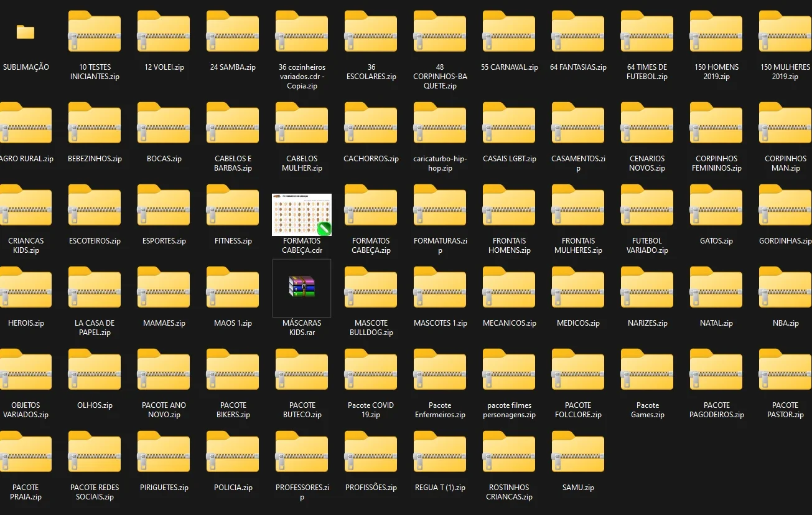Select the PACOTE ANO NOVO.zip icon

pyautogui.click(x=164, y=369)
